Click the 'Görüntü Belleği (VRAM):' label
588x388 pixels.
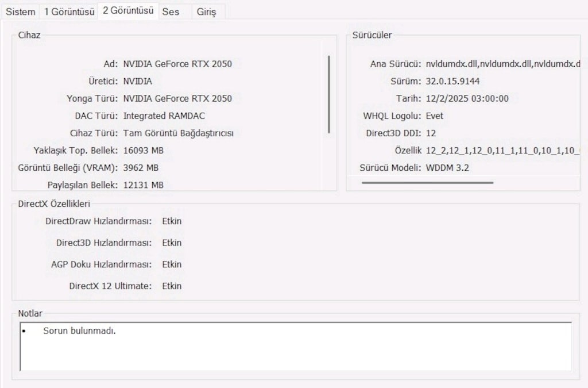68,168
